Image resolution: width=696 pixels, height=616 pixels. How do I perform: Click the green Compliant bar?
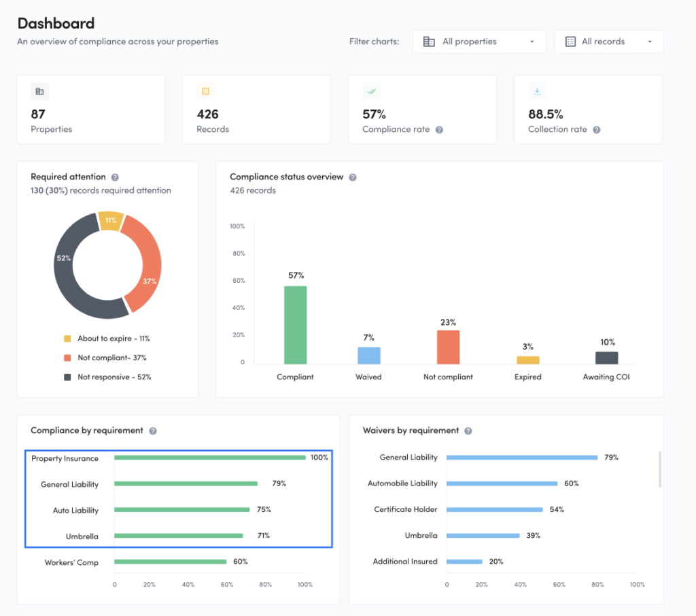[295, 325]
